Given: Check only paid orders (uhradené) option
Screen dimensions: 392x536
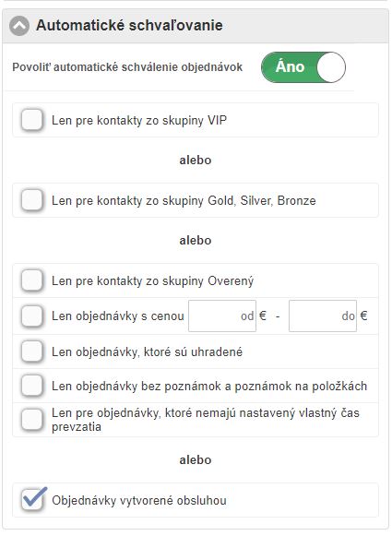Looking at the screenshot, I should pos(31,351).
